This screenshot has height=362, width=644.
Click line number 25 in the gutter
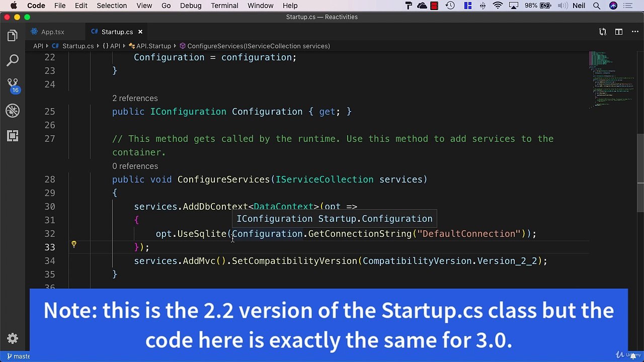click(x=50, y=112)
